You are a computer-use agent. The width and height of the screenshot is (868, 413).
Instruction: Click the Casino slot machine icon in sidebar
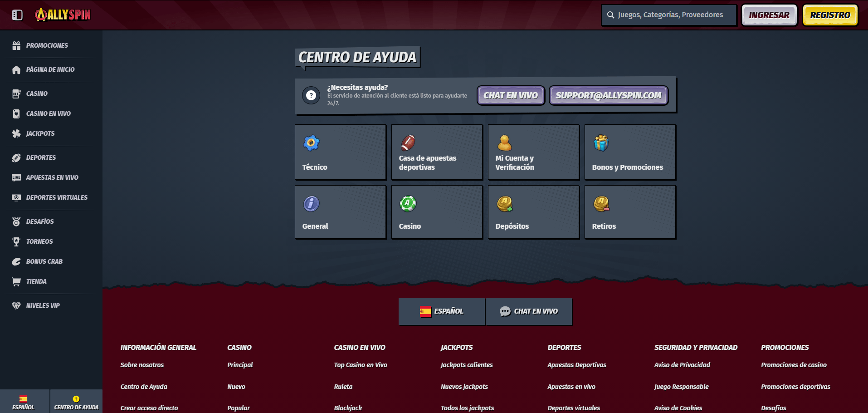(x=16, y=93)
